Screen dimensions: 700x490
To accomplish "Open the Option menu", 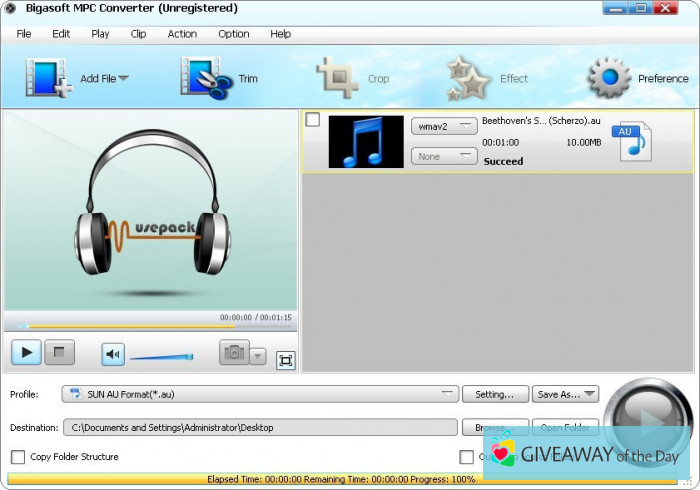I will click(233, 33).
